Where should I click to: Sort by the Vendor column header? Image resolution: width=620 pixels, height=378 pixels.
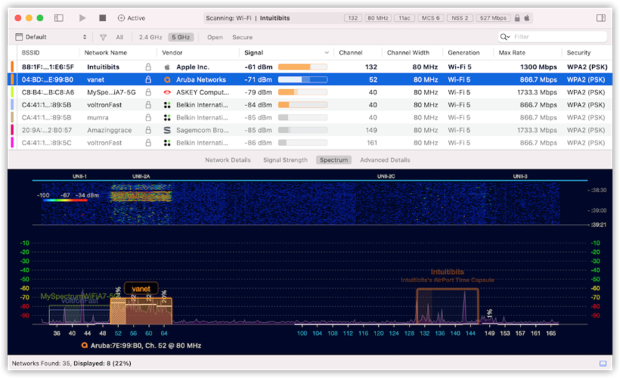[x=172, y=53]
